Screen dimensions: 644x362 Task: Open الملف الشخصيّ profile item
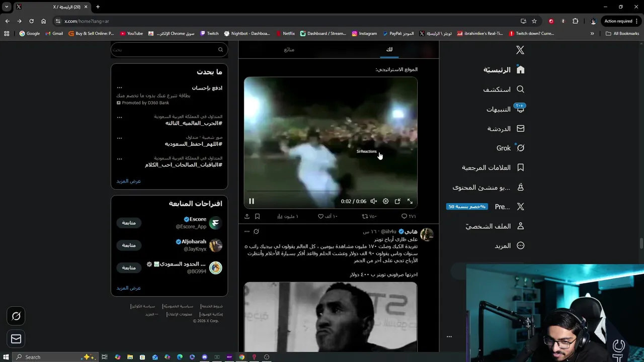(495, 226)
